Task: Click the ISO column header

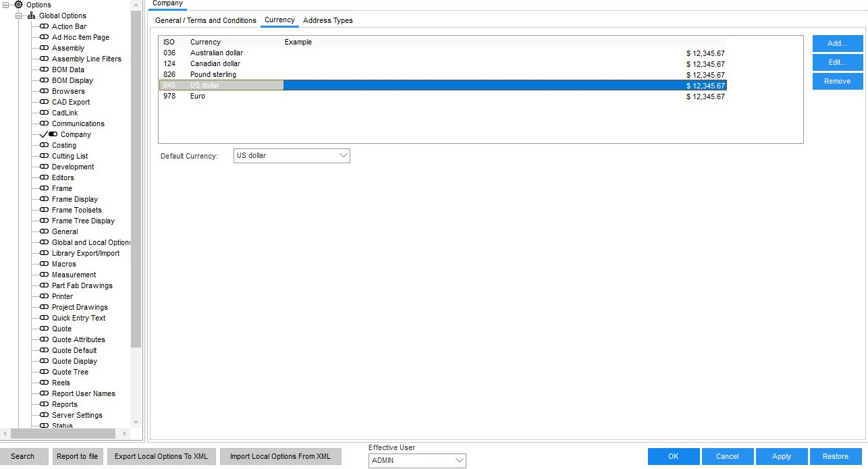Action: [169, 42]
